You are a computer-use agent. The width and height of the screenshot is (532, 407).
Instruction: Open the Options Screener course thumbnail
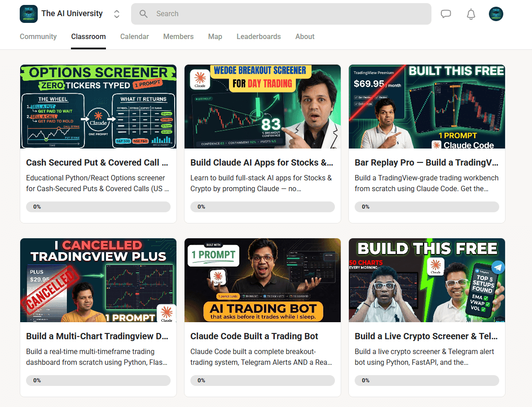98,106
